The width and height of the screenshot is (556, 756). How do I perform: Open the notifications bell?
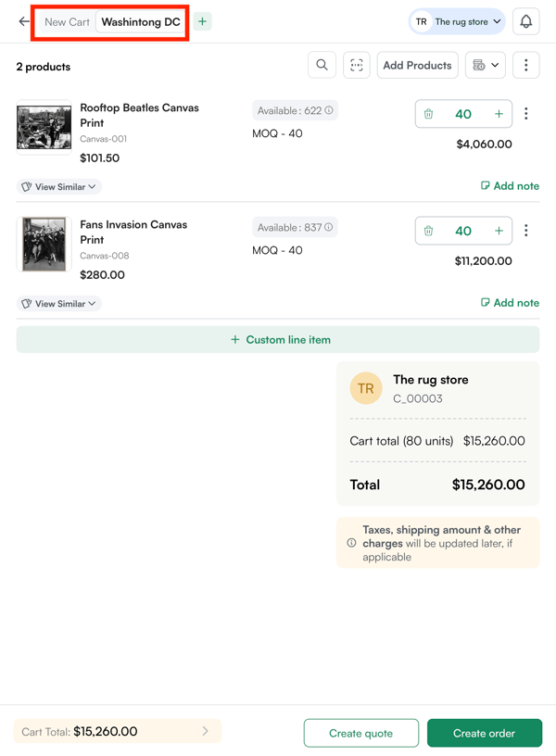point(525,21)
